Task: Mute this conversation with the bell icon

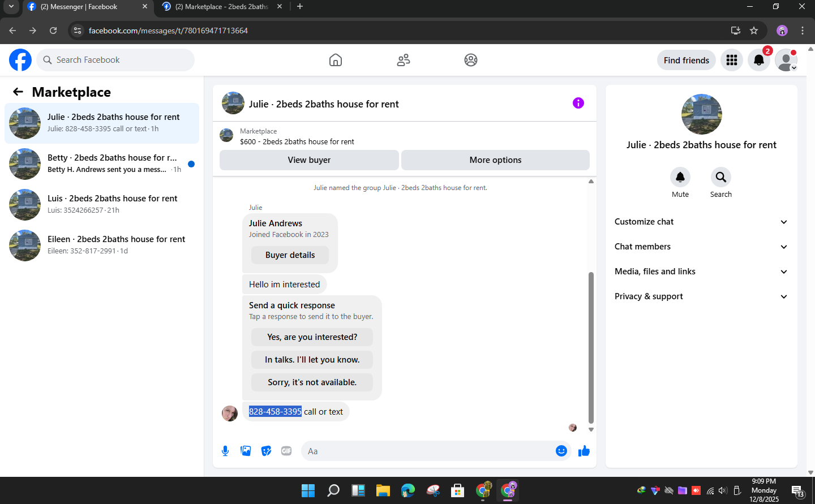Action: 680,177
